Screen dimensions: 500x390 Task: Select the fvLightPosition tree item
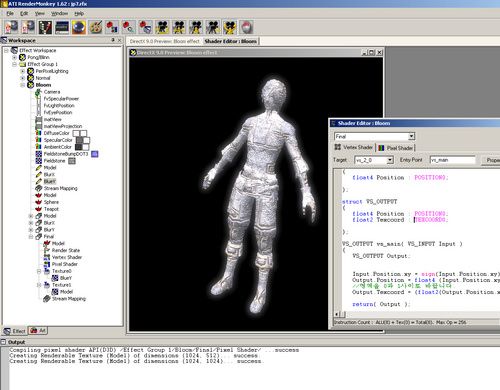click(x=59, y=105)
